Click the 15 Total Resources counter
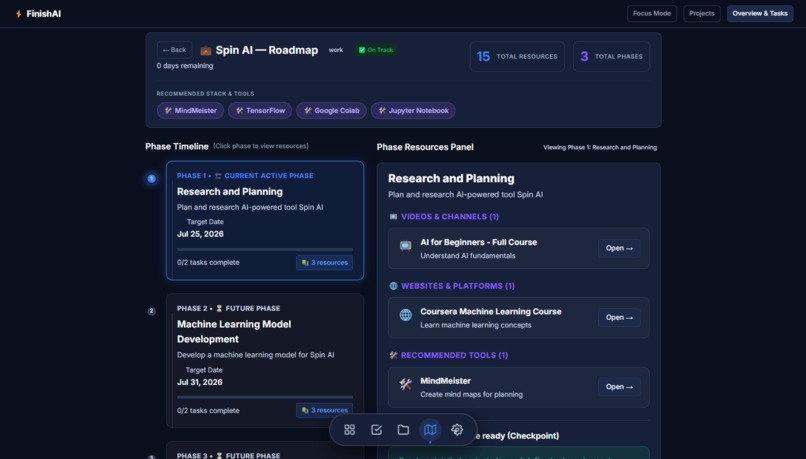 [517, 57]
